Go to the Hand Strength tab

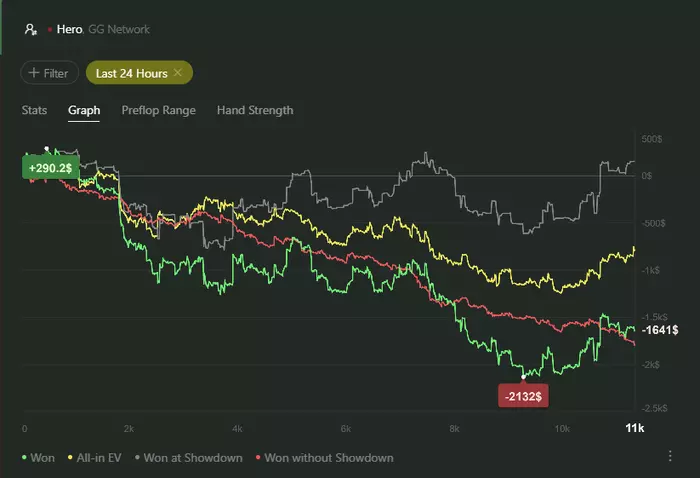point(255,110)
